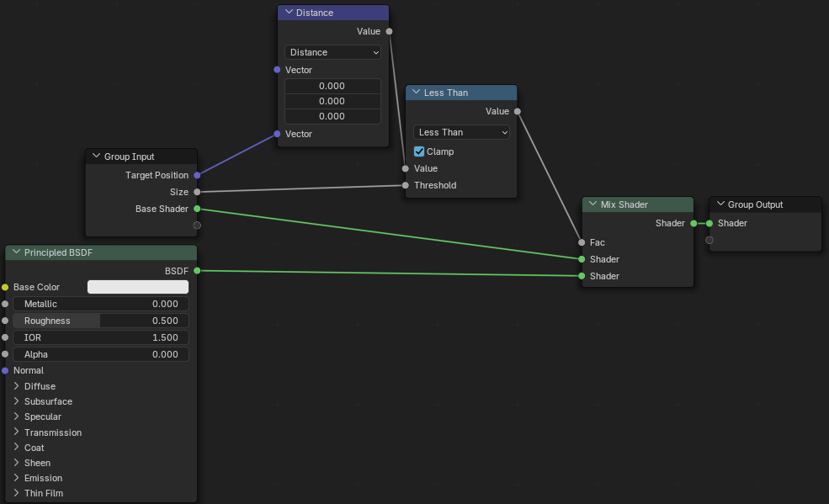
Task: Collapse the Less Than node header arrow
Action: click(417, 93)
